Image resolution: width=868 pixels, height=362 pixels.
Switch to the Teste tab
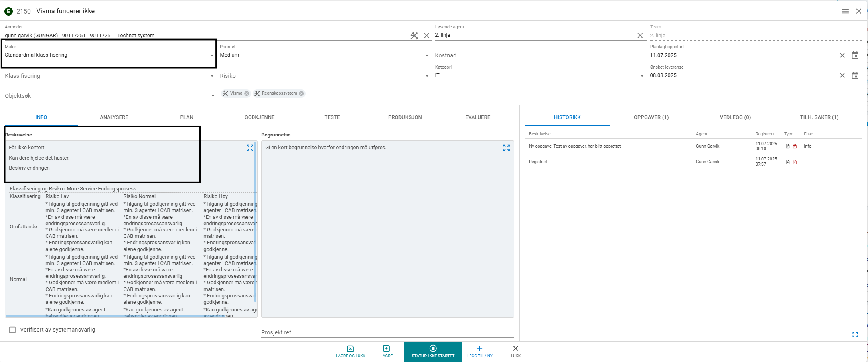(332, 117)
